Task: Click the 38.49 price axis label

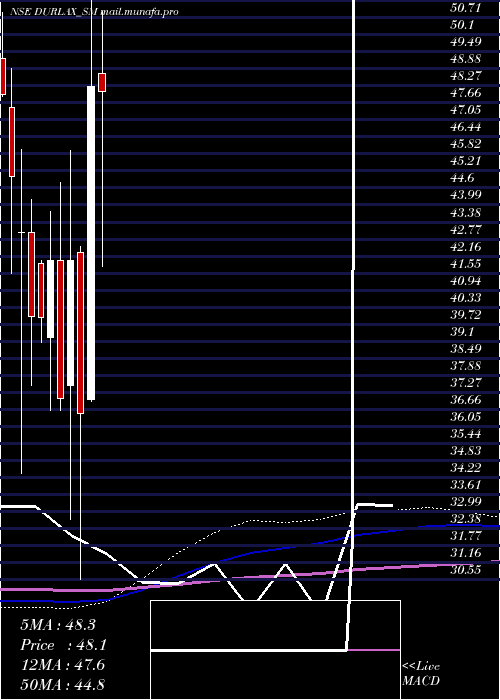Action: [465, 348]
